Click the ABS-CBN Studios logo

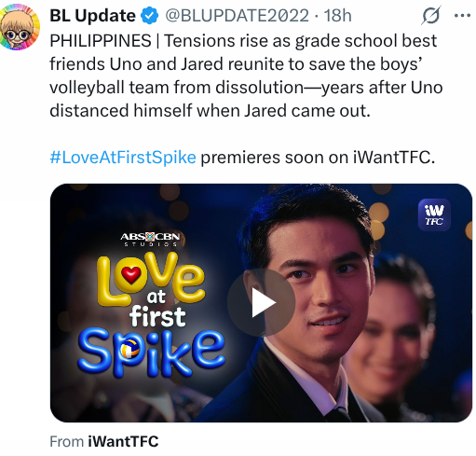[150, 239]
